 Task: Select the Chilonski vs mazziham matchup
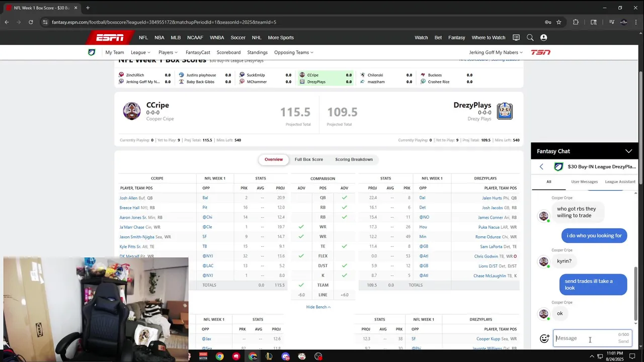coord(386,78)
